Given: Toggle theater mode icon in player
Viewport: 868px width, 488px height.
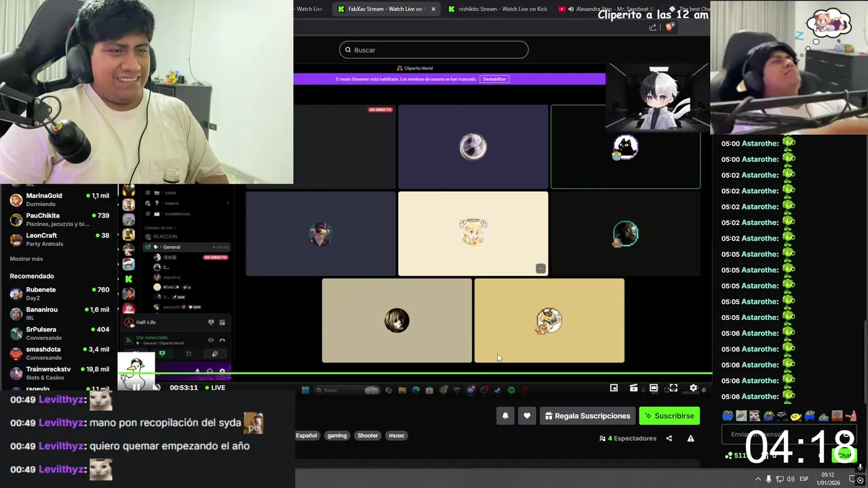Looking at the screenshot, I should click(653, 388).
